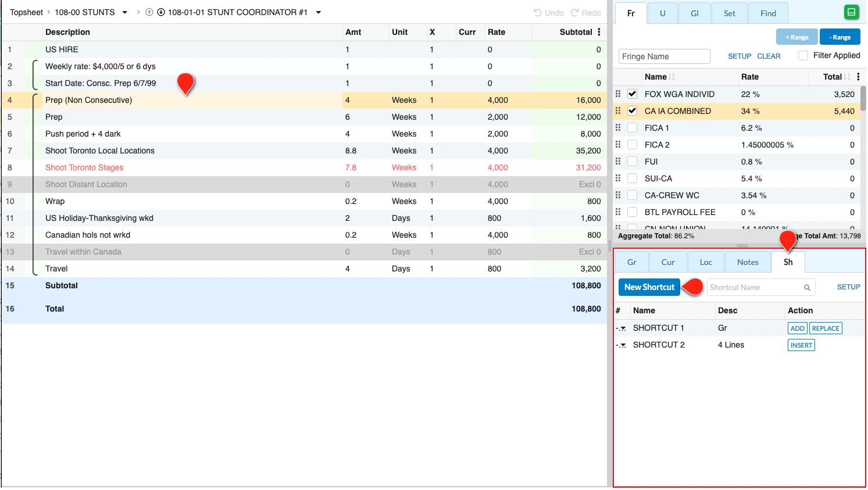
Task: Sort fringes by Total sort icon
Action: 847,77
